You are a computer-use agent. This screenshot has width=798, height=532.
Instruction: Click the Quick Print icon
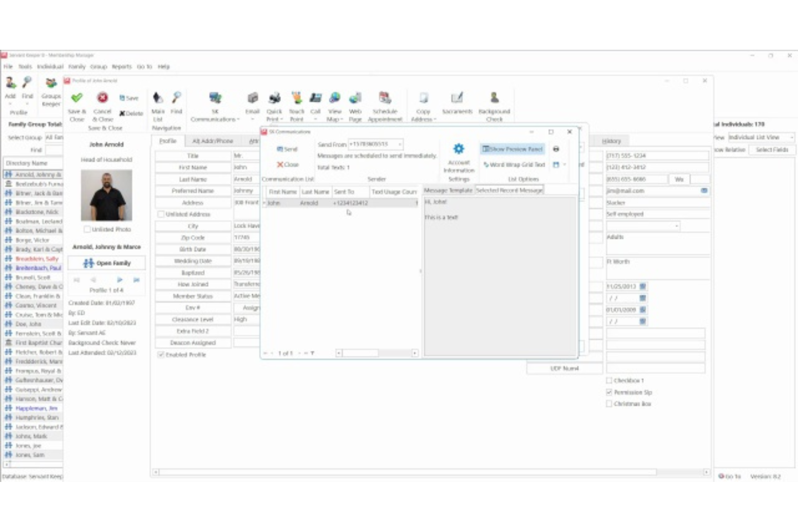pos(274,98)
